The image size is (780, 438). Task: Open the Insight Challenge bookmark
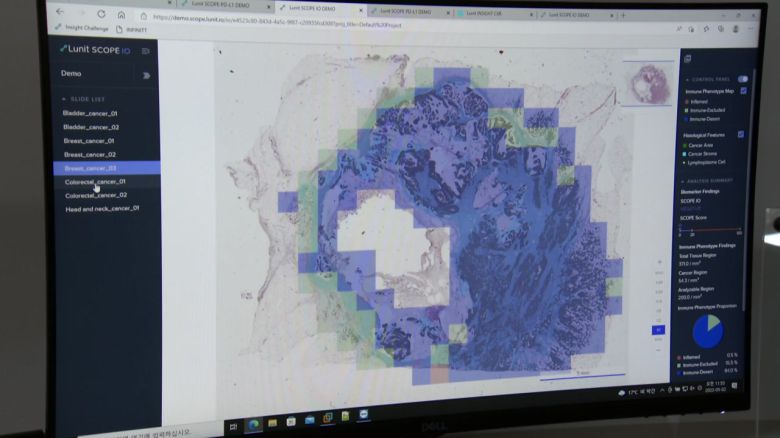(83, 30)
